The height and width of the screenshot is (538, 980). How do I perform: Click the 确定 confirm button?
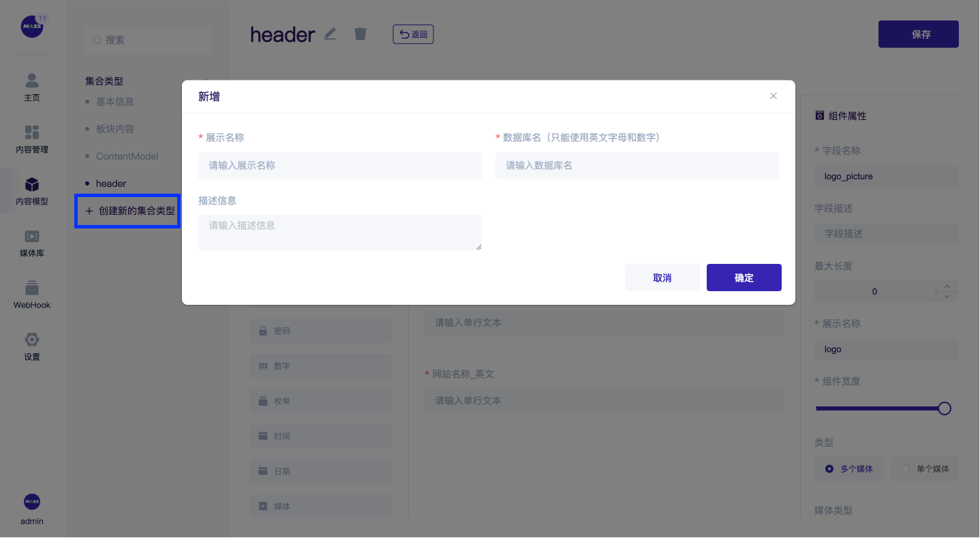744,278
